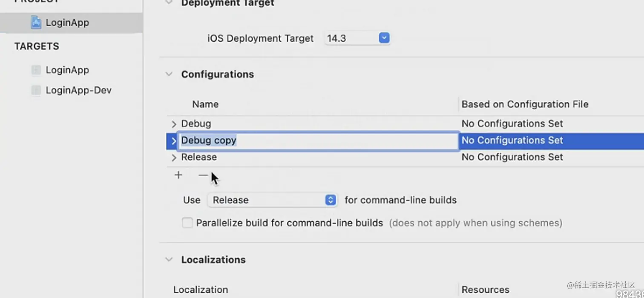Collapse the Configurations section

click(x=169, y=74)
